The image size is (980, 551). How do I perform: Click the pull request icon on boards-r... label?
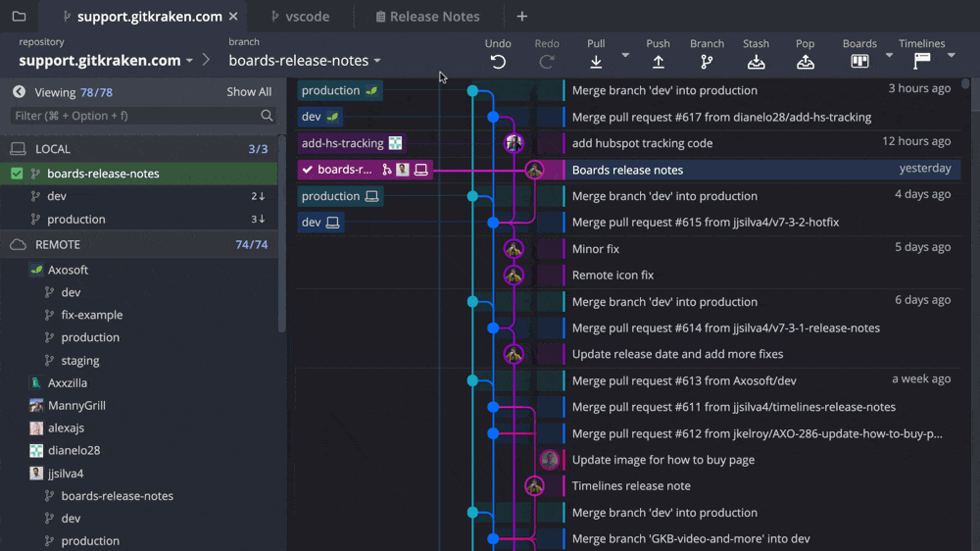(x=387, y=170)
